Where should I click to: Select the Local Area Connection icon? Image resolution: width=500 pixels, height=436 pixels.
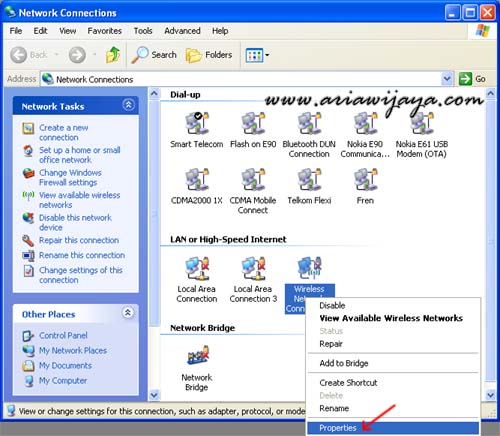pyautogui.click(x=197, y=268)
